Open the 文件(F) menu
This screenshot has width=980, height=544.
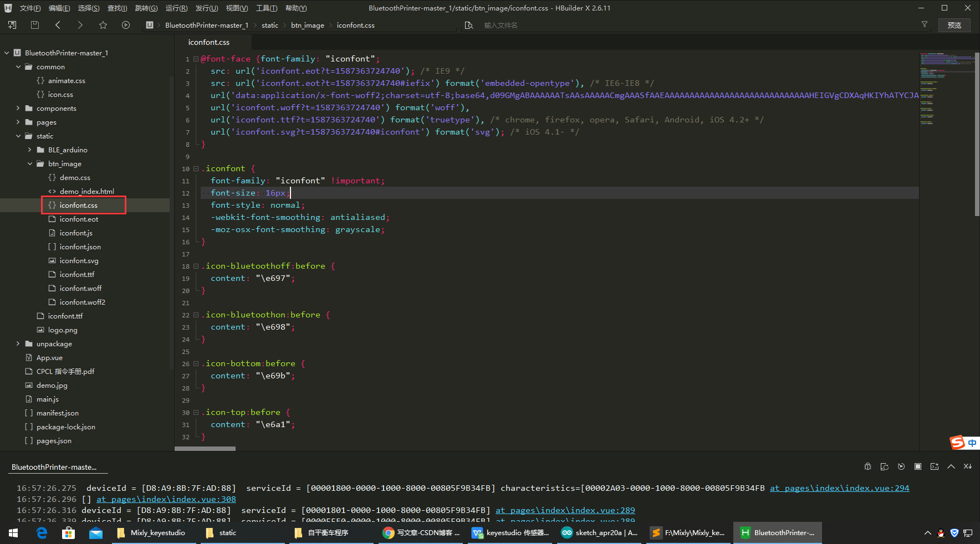click(x=30, y=8)
